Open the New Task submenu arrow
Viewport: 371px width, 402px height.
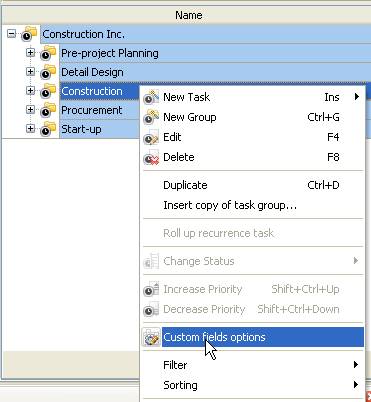357,97
